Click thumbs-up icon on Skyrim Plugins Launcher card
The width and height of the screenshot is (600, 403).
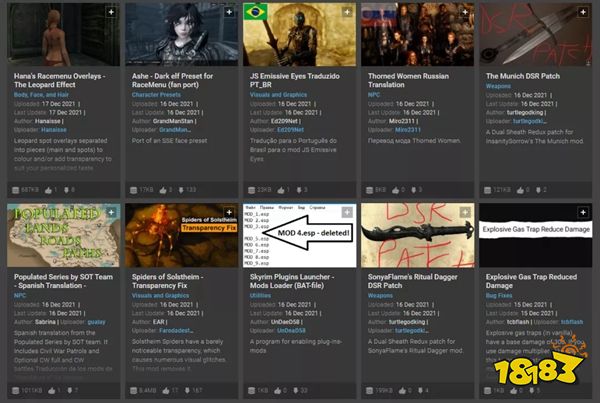pos(277,390)
